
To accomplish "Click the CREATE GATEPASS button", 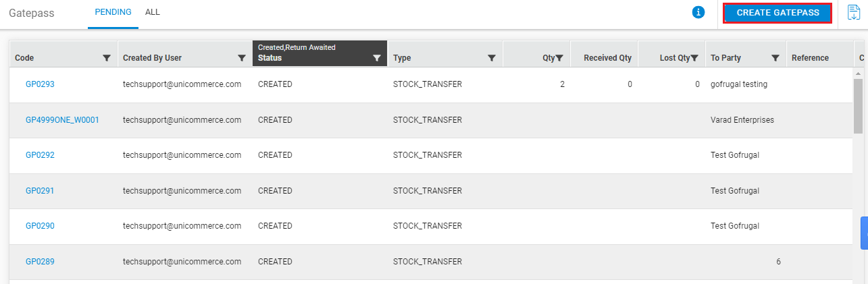I will pyautogui.click(x=777, y=13).
